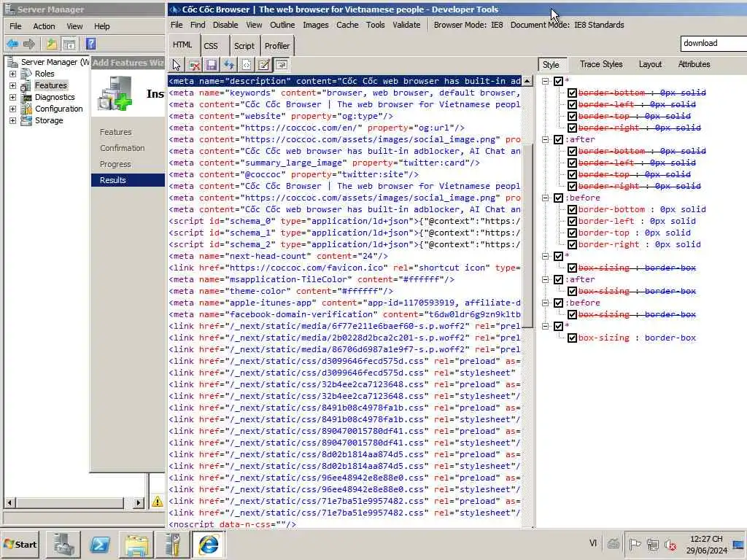Uncheck the first * rule checkbox in Style pane
747x560 pixels.
click(x=558, y=81)
